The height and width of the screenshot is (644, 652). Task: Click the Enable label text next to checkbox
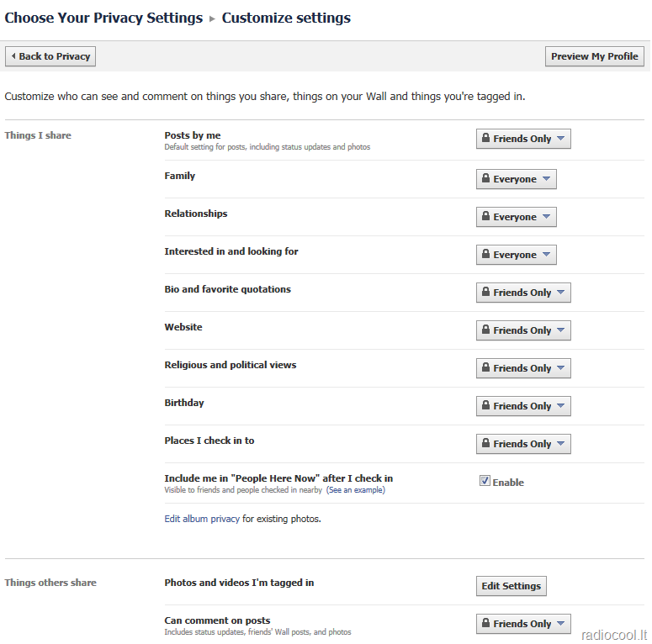[x=508, y=483]
